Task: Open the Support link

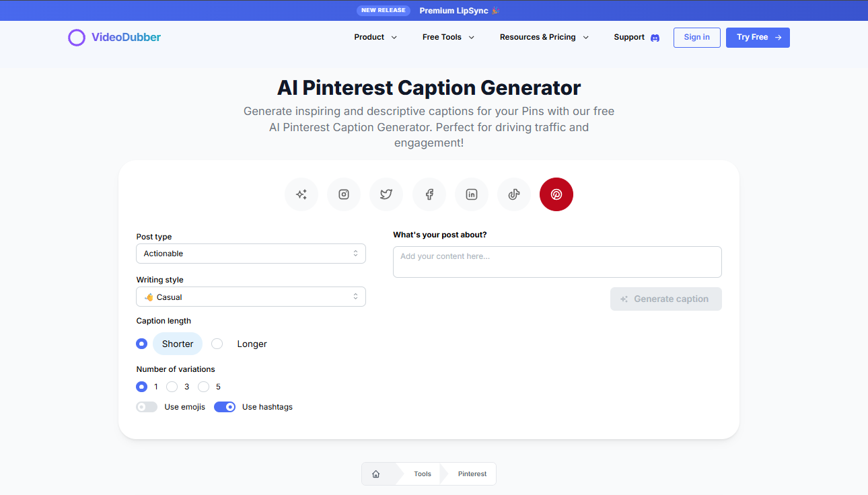Action: coord(629,37)
